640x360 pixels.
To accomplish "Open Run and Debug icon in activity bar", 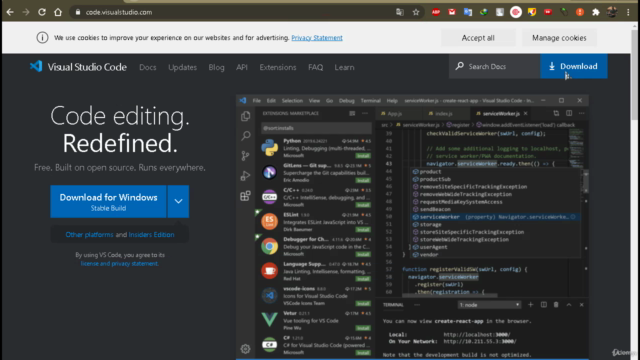I will coord(245,176).
